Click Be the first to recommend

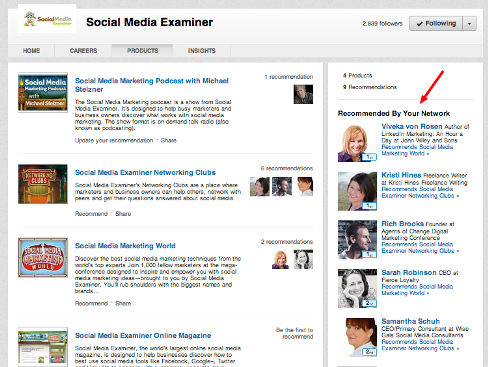[x=294, y=333]
